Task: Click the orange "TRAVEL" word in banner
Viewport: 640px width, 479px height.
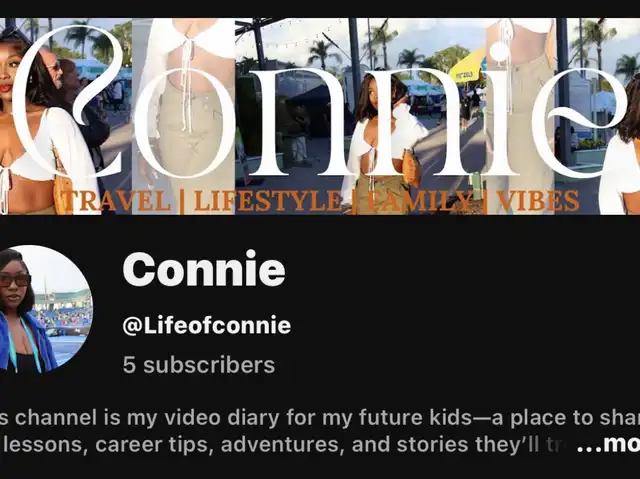Action: [x=116, y=201]
